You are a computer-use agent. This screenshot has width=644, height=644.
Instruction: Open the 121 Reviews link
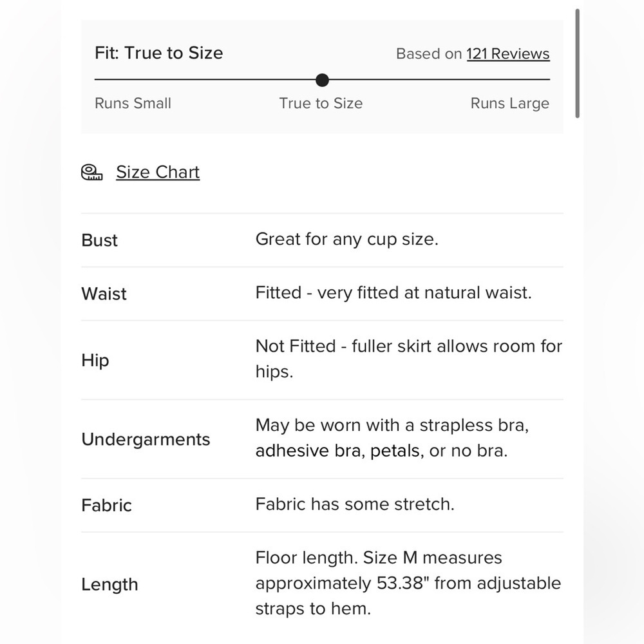[x=507, y=54]
